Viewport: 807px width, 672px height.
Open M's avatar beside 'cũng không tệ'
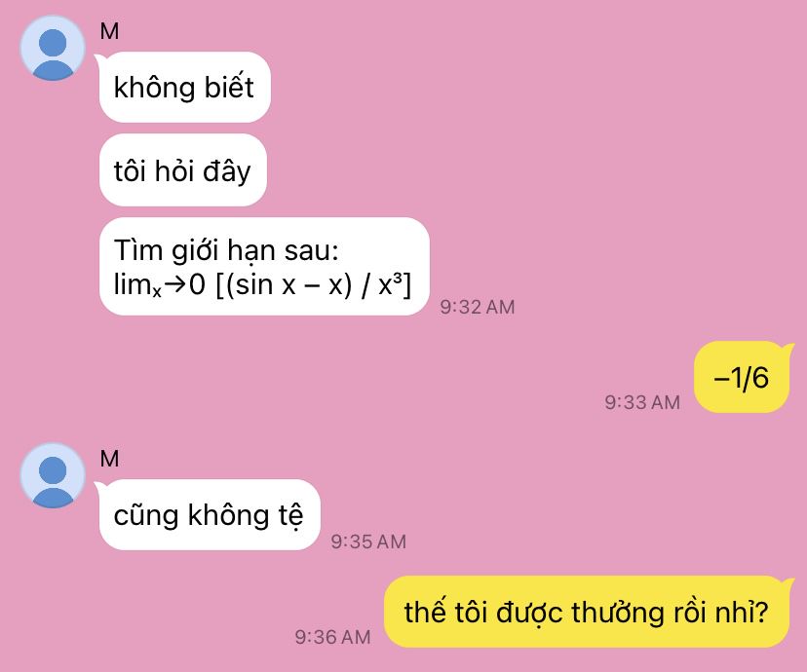53,475
